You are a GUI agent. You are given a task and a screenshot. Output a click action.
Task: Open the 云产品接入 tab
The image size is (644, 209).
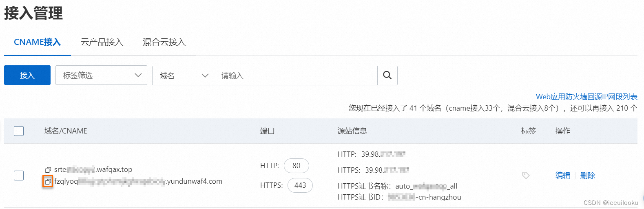102,42
